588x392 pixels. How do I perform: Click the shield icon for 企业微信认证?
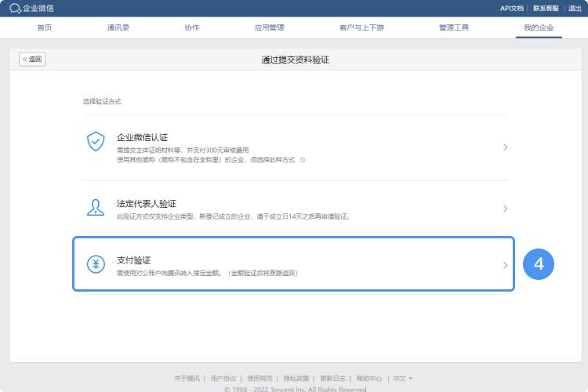(x=96, y=141)
